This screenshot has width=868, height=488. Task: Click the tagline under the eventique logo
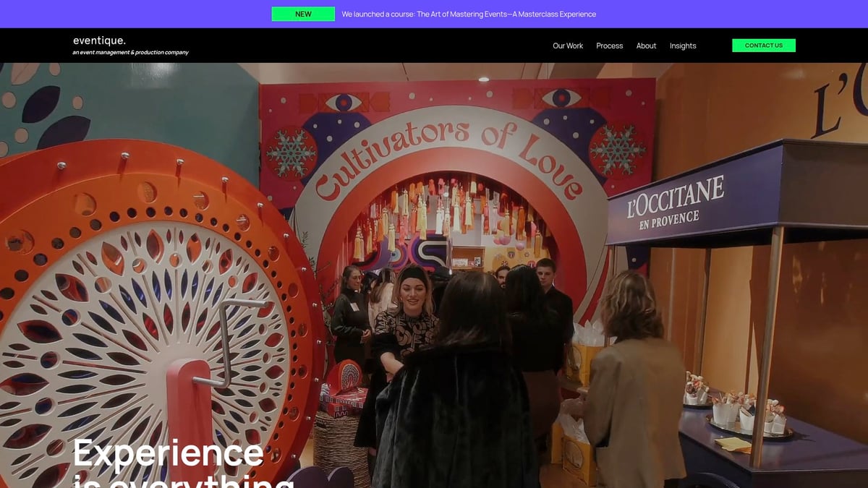pos(129,52)
